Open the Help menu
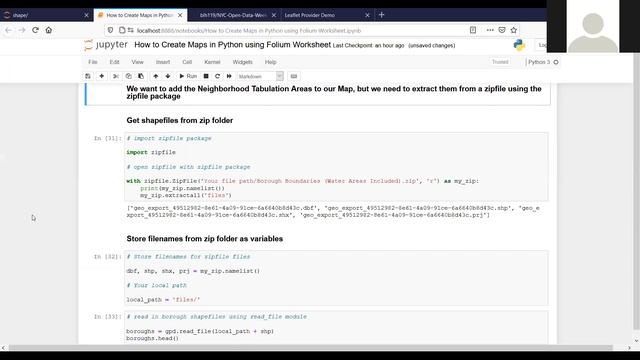640x360 pixels. click(x=271, y=62)
